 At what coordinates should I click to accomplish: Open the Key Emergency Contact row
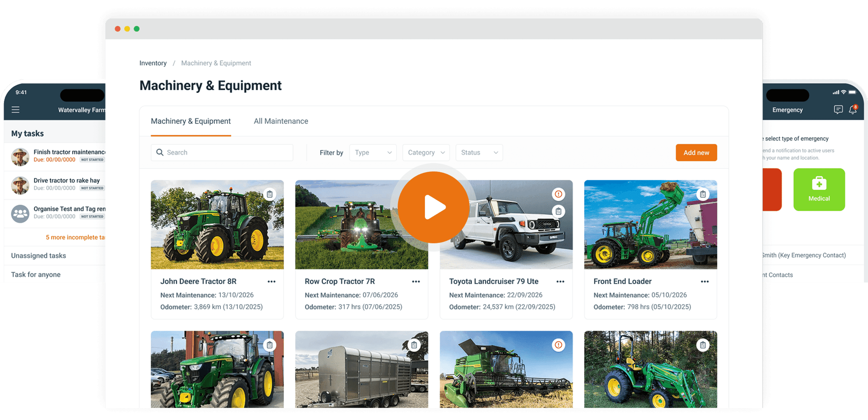(x=804, y=256)
